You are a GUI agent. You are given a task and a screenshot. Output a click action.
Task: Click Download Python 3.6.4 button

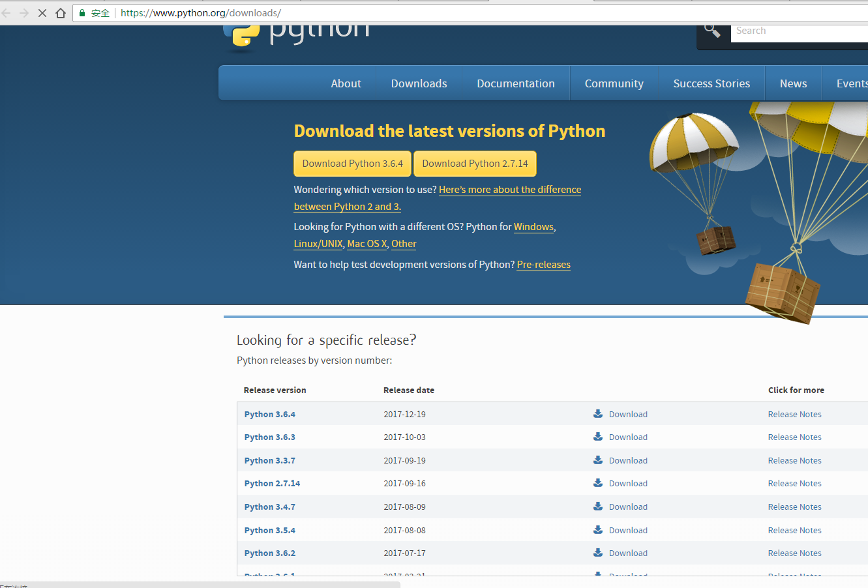(x=352, y=164)
